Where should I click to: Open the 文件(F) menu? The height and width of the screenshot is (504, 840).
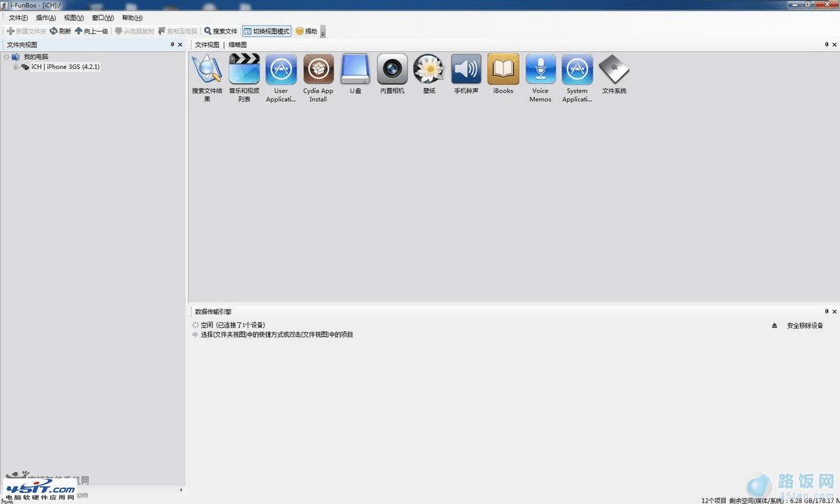coord(18,18)
